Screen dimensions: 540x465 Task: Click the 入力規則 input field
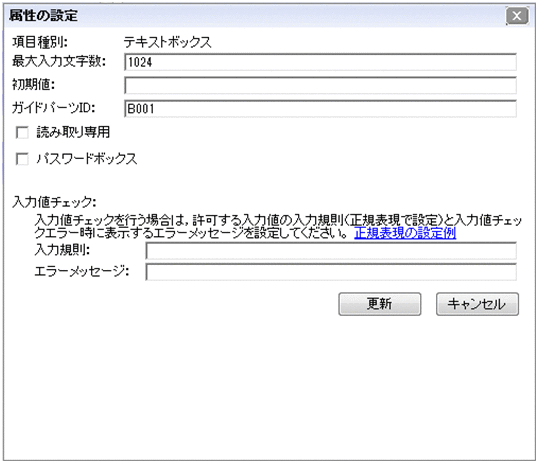coord(331,251)
